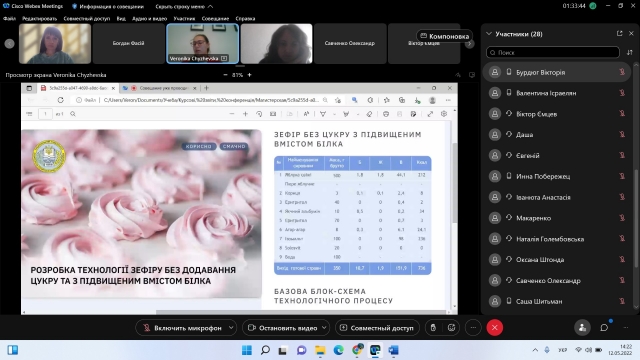Open the Редактировать menu
Viewport: 640px width, 360px height.
point(40,18)
